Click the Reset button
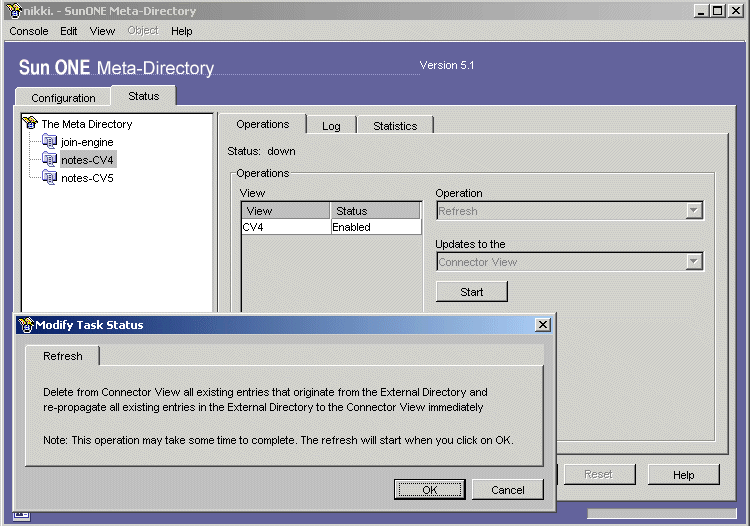The width and height of the screenshot is (751, 526). [598, 474]
